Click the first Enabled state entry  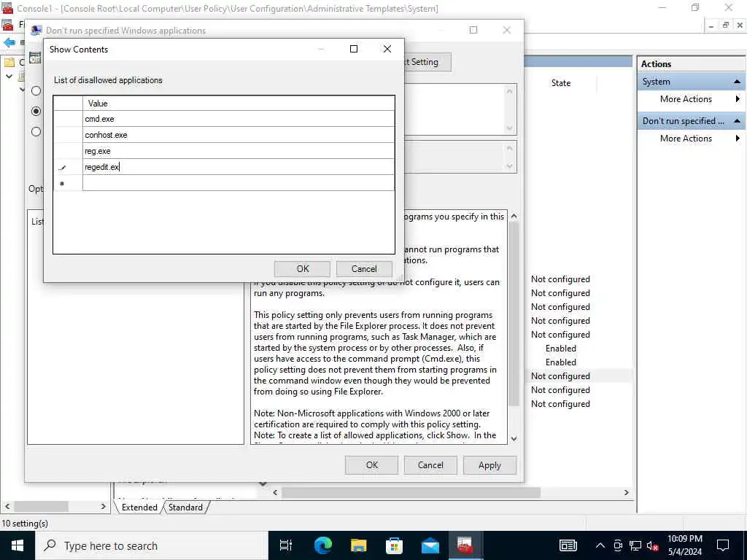pyautogui.click(x=561, y=349)
